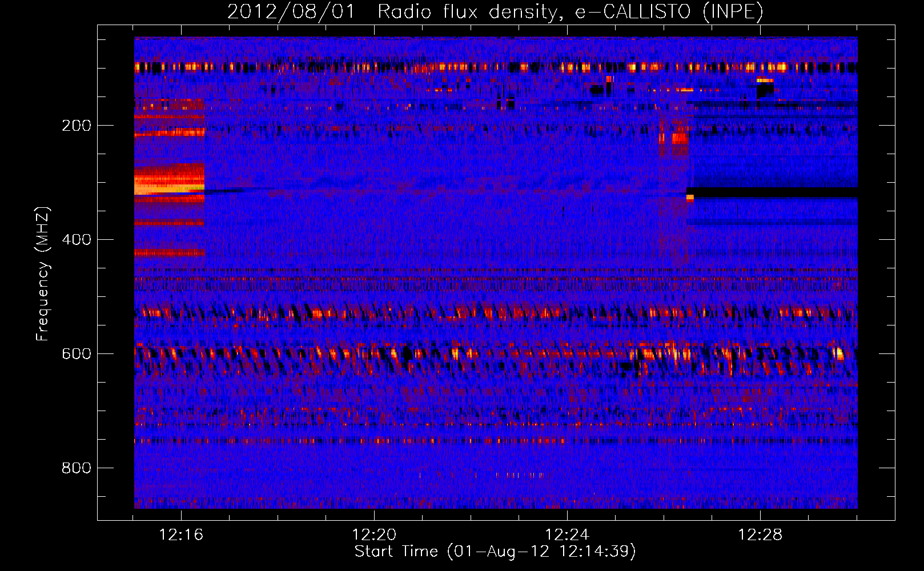Click the "12:20" time tick label
This screenshot has width=924, height=571.
pyautogui.click(x=374, y=534)
